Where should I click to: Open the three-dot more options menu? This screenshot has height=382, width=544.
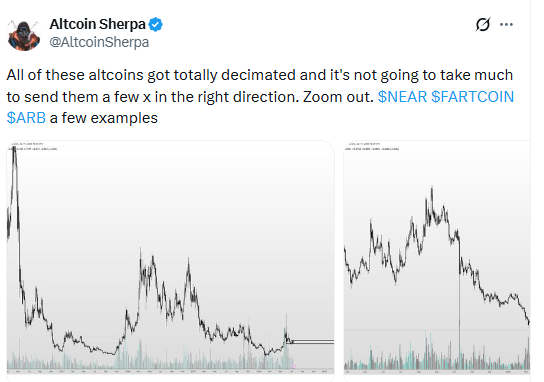[x=506, y=24]
